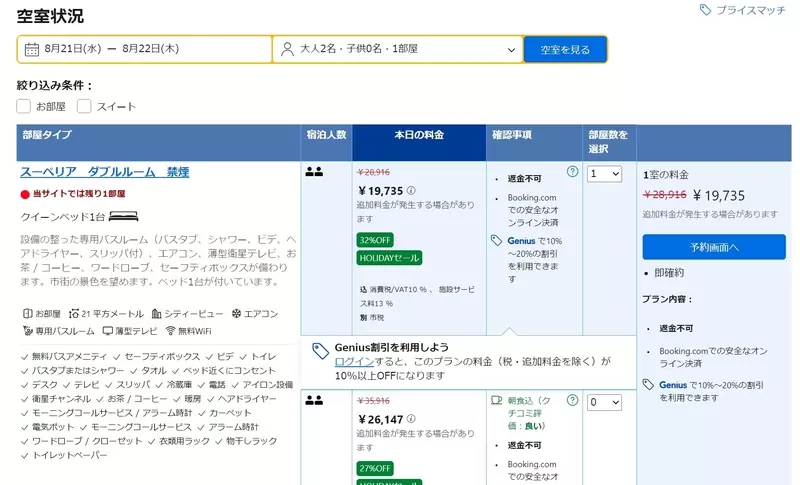800x485 pixels.
Task: Click info icon next to ¥19,735
Action: 411,191
